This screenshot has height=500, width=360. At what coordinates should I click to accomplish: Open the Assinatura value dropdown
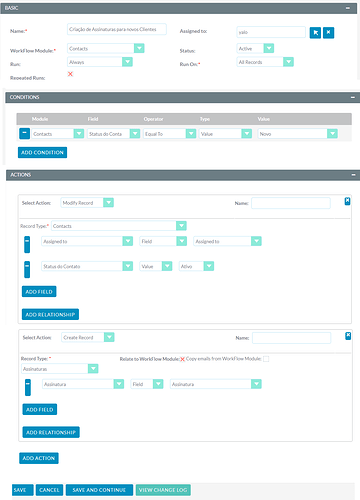tap(216, 384)
